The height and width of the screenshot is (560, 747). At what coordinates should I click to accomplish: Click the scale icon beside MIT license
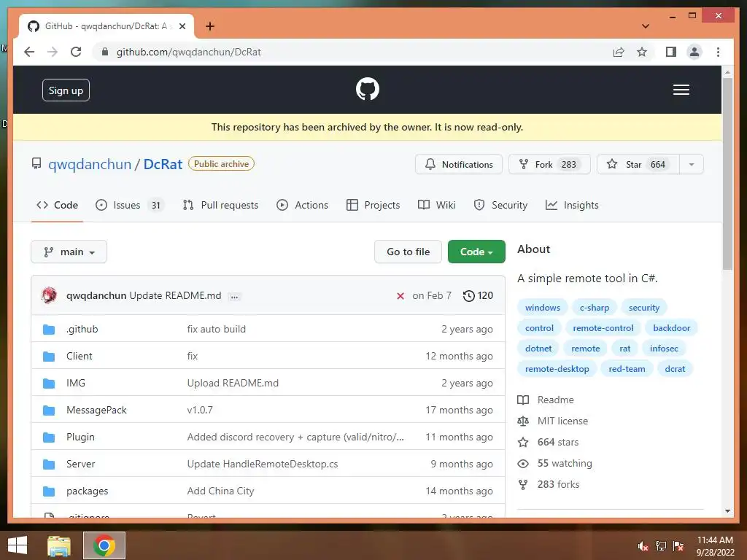(x=522, y=421)
